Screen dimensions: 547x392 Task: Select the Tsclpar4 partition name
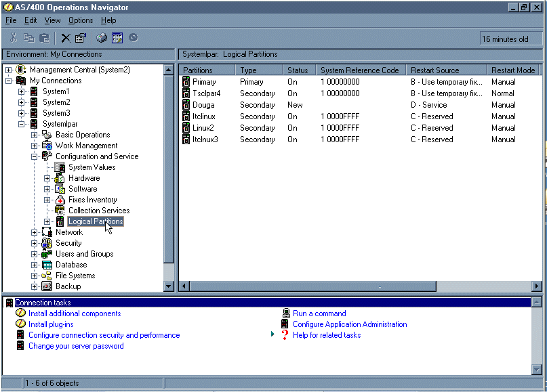207,93
